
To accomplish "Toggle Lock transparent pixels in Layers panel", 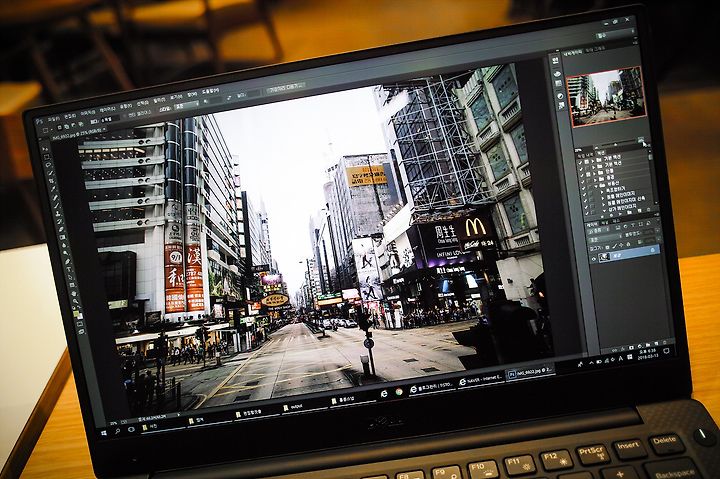I will point(607,248).
